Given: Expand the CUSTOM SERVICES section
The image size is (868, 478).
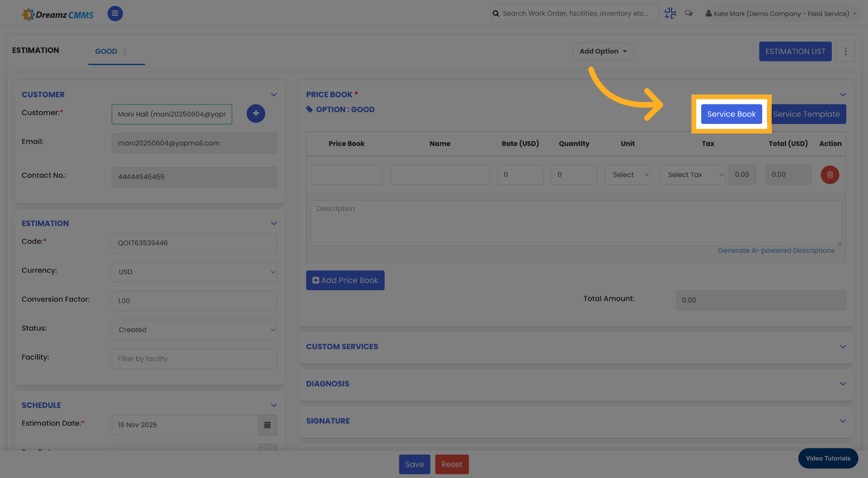Looking at the screenshot, I should coord(843,346).
